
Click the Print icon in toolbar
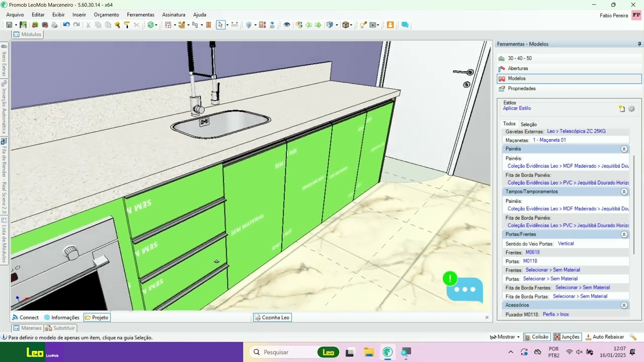tap(54, 25)
